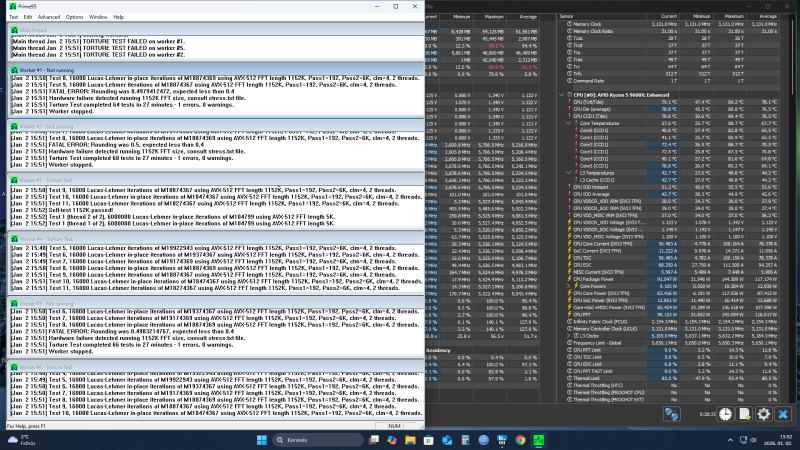Collapse the CPU [#0] AMD Ryzen 5 sensor group

562,95
